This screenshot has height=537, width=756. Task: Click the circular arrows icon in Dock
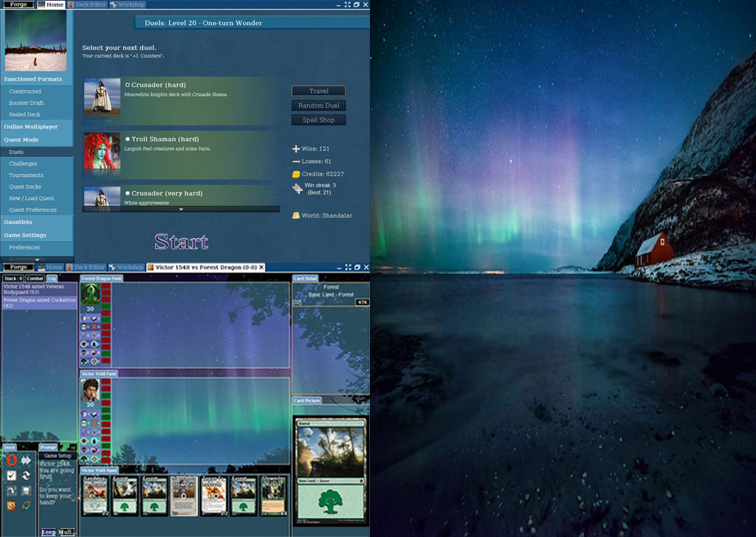tap(27, 476)
